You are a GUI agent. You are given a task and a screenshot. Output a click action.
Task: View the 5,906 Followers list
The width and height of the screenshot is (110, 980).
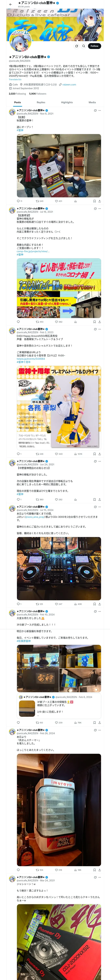pos(37,94)
